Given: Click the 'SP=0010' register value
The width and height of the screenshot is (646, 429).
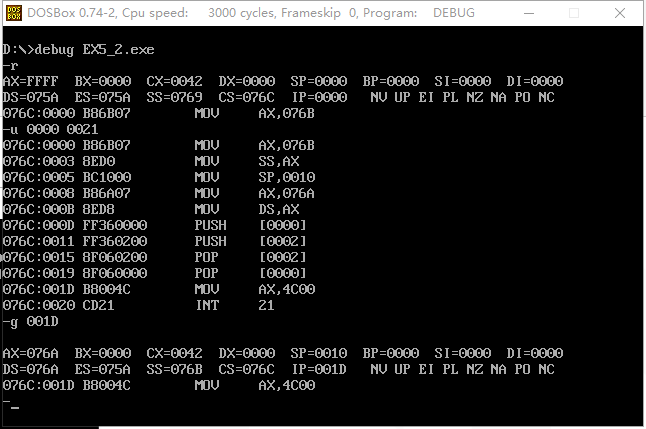Looking at the screenshot, I should pos(318,353).
